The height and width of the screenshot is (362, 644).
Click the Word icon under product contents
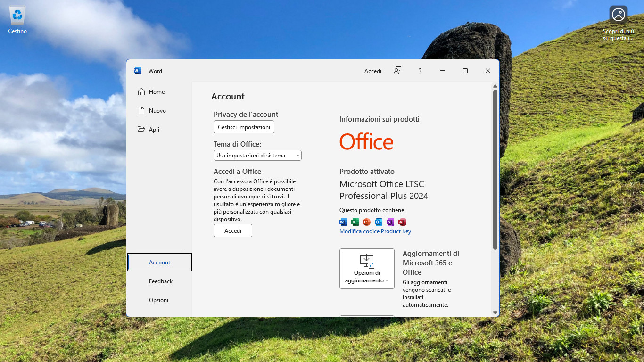click(x=343, y=222)
